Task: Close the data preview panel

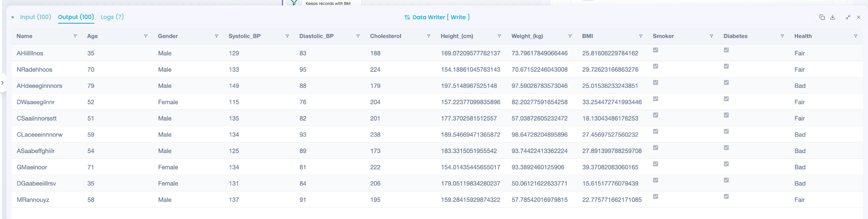Action: point(859,17)
